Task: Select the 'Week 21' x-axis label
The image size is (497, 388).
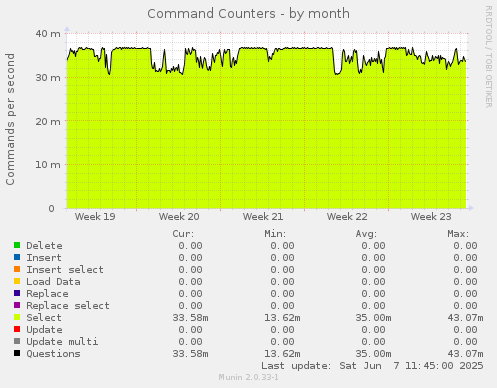Action: pos(263,217)
